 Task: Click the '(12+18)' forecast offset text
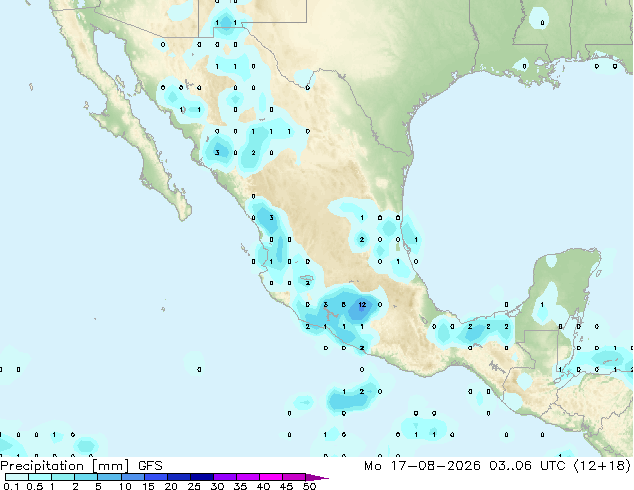[602, 466]
